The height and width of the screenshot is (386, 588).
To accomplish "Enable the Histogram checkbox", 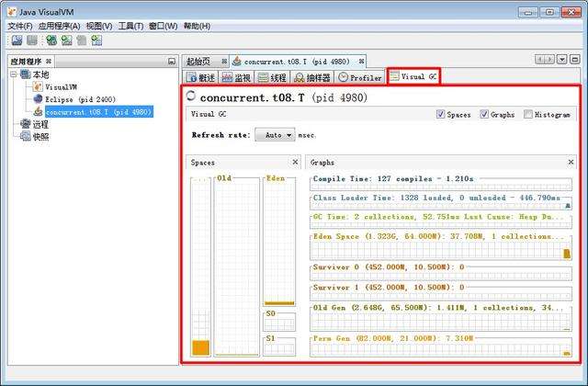I will (528, 114).
